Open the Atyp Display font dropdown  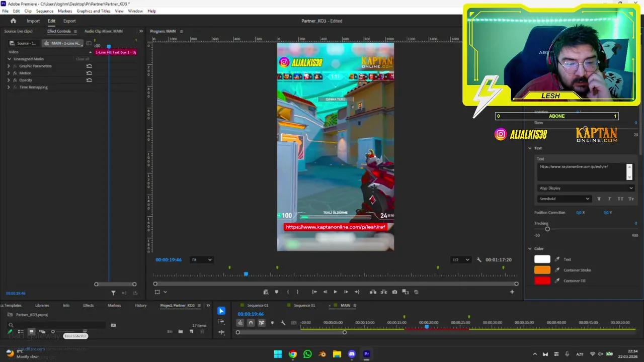[x=586, y=188]
